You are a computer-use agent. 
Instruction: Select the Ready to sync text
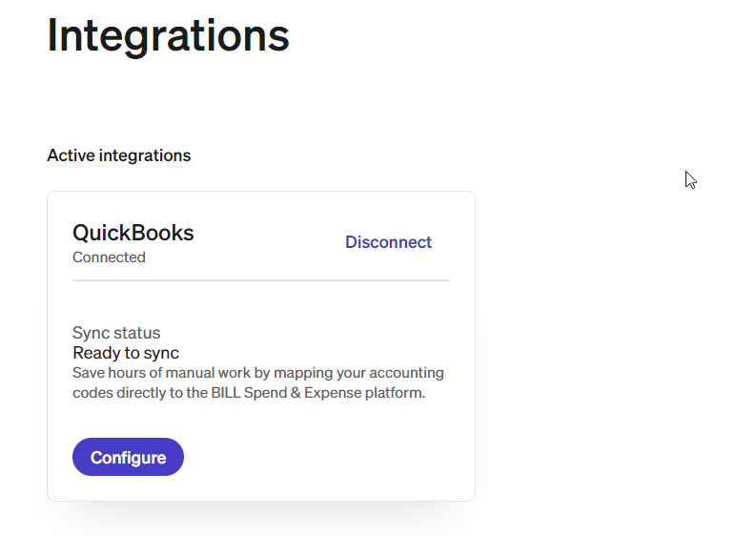(126, 353)
